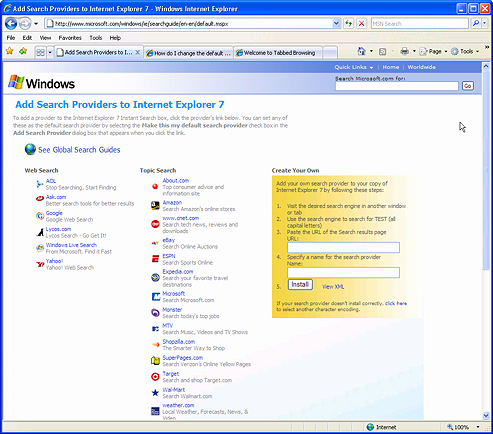Close the Add Search Providers tab
The width and height of the screenshot is (493, 434).
[x=137, y=52]
